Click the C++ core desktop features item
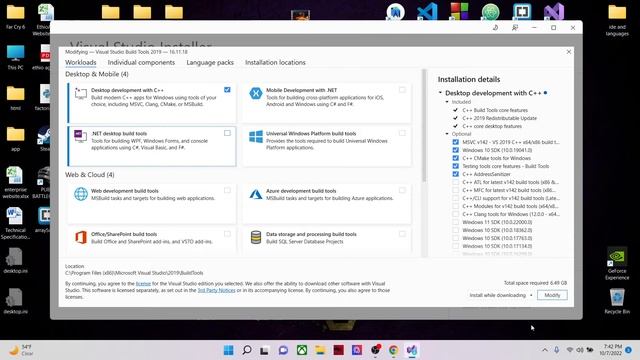Screen dimensions: 640x360 pyautogui.click(x=492, y=126)
